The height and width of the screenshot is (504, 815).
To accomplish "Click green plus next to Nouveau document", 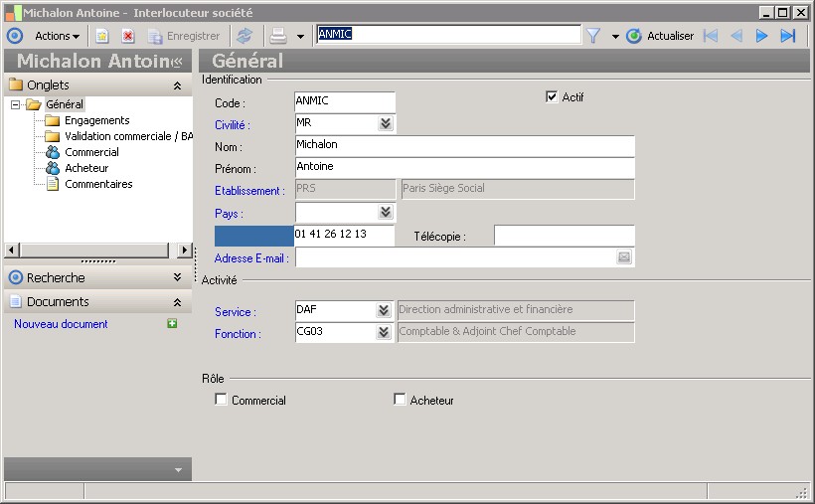I will 173,324.
